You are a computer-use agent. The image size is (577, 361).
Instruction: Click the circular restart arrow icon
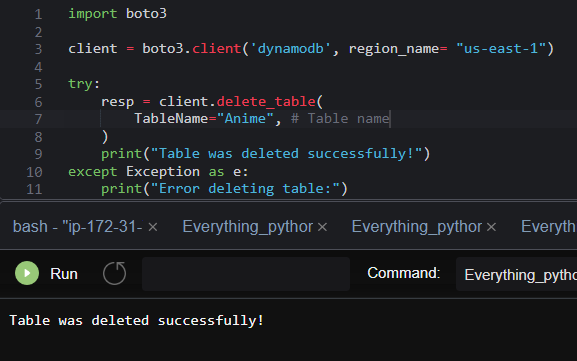click(114, 273)
